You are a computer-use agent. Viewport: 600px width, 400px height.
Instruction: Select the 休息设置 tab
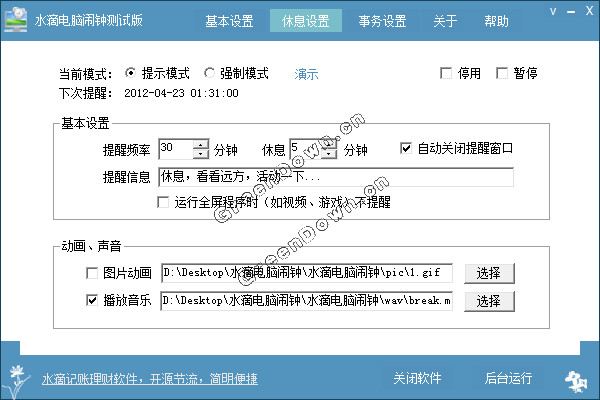pos(306,21)
